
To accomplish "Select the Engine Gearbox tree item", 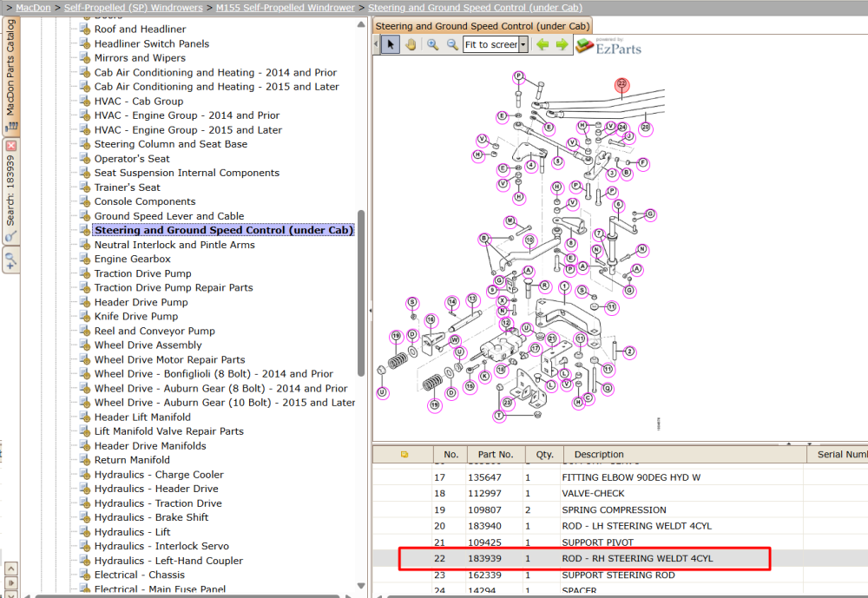I will [x=132, y=259].
